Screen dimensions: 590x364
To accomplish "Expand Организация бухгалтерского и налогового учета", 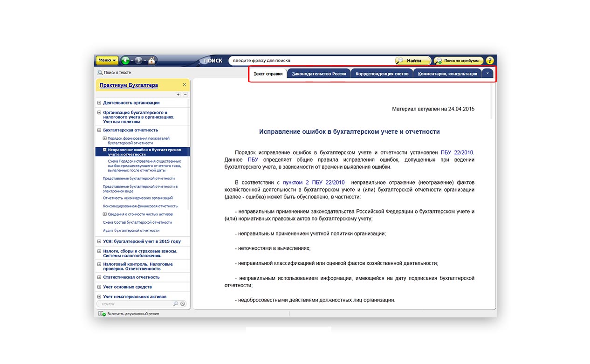I will click(99, 112).
